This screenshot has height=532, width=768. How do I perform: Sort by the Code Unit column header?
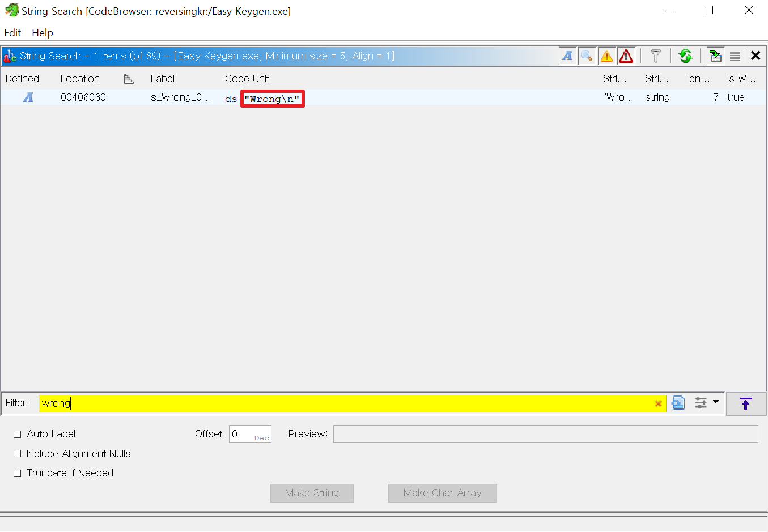[x=247, y=79]
